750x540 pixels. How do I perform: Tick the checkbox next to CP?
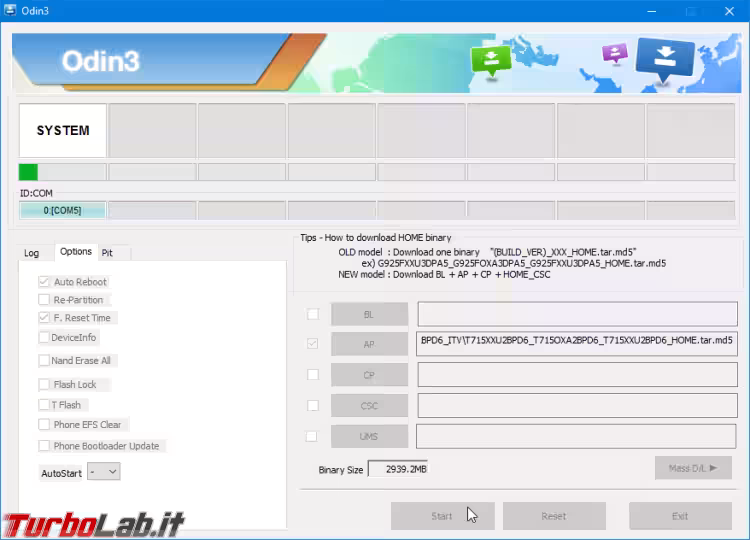pyautogui.click(x=313, y=375)
